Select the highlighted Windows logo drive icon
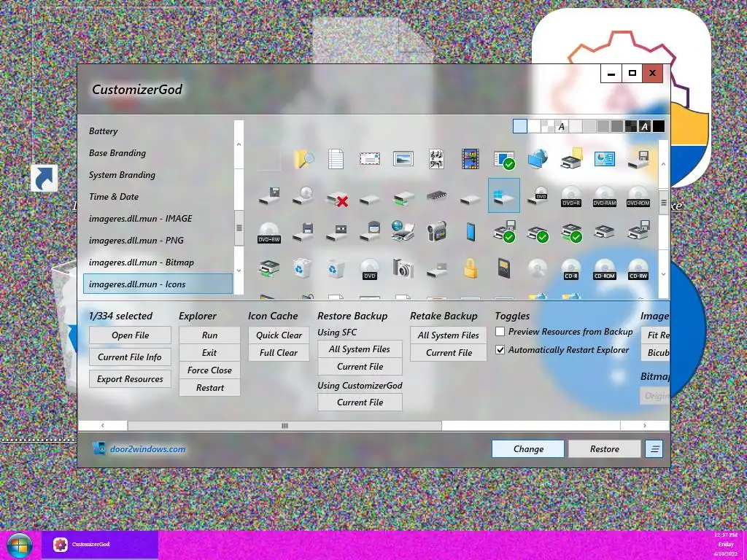Viewport: 747px width, 560px height. click(503, 195)
